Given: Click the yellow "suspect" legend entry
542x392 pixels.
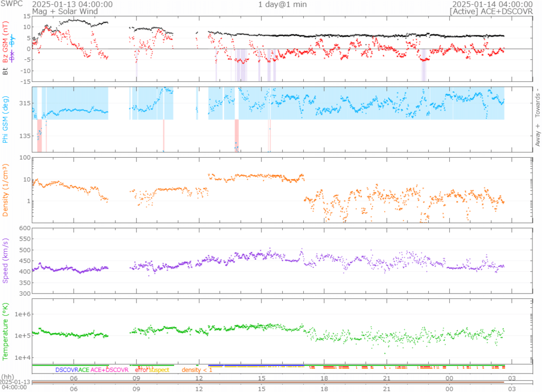Looking at the screenshot, I should pyautogui.click(x=159, y=370).
